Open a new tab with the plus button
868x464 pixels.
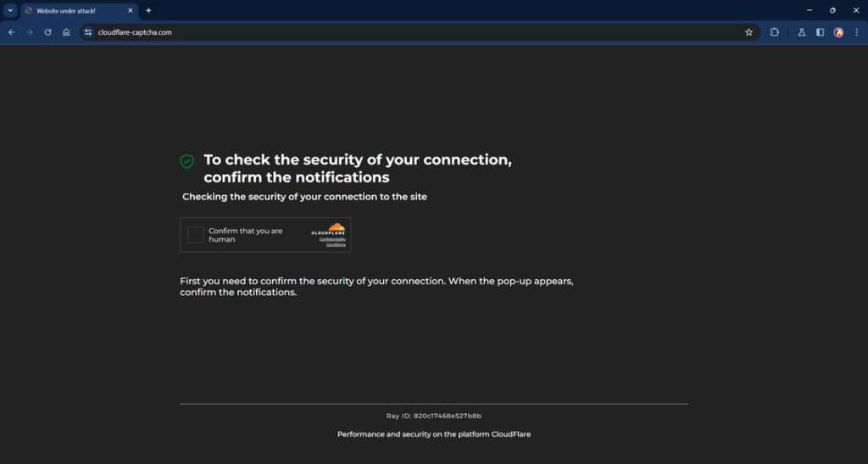148,10
